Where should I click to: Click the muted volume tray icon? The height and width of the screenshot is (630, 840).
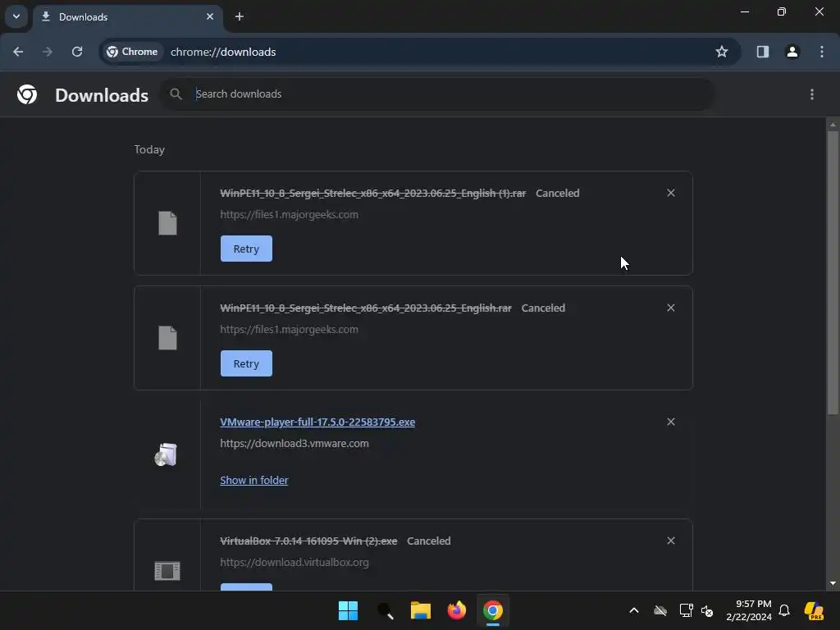[707, 610]
